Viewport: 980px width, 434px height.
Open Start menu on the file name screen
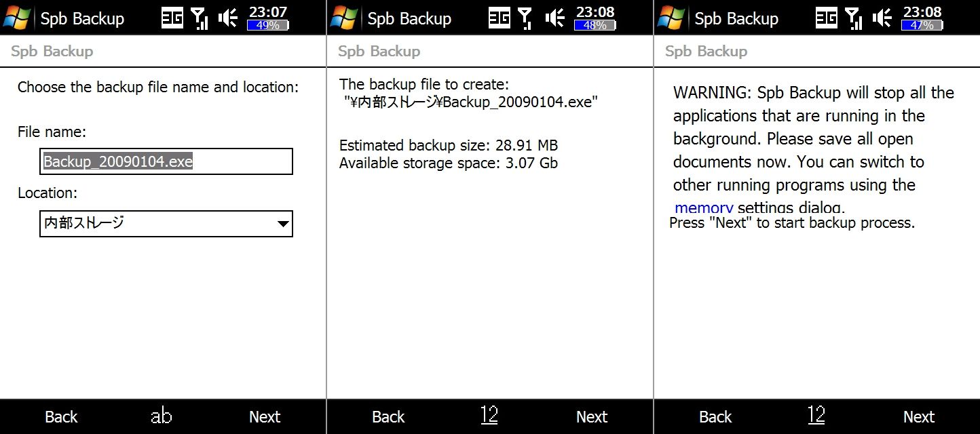(x=16, y=18)
